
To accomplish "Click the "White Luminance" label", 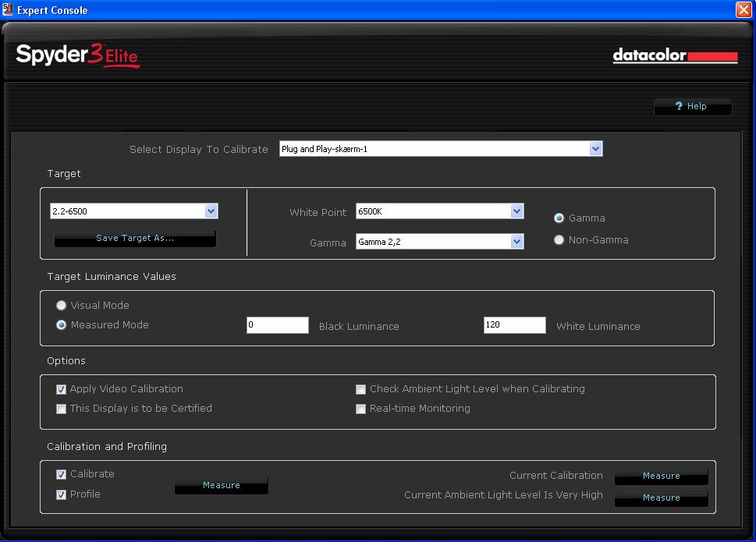I will click(x=598, y=327).
